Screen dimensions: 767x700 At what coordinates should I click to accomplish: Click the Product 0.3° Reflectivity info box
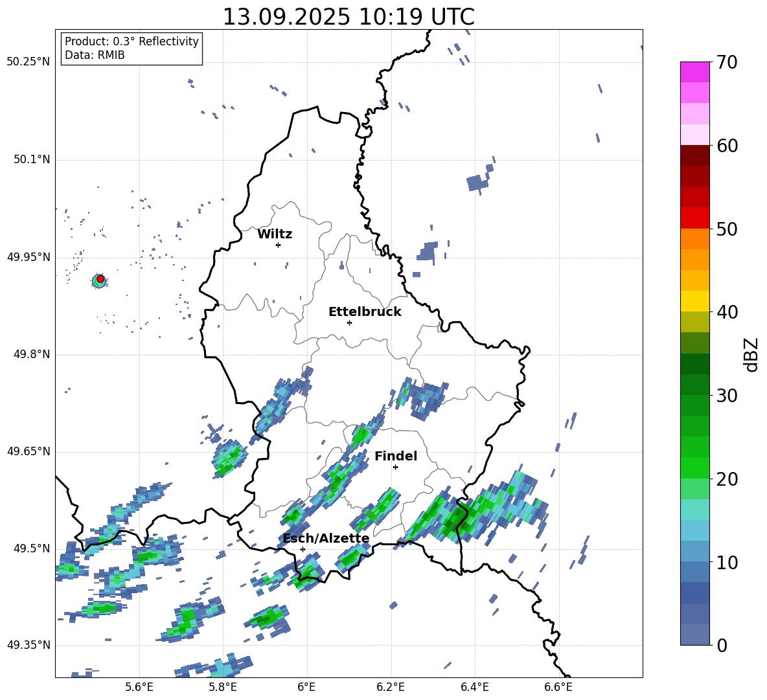click(x=132, y=49)
